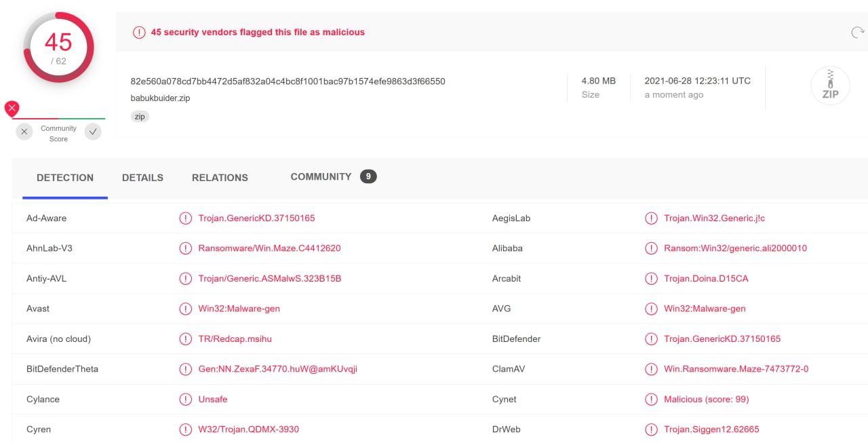The width and height of the screenshot is (868, 443).
Task: Click the Antiy-AVL alert icon
Action: pyautogui.click(x=185, y=279)
